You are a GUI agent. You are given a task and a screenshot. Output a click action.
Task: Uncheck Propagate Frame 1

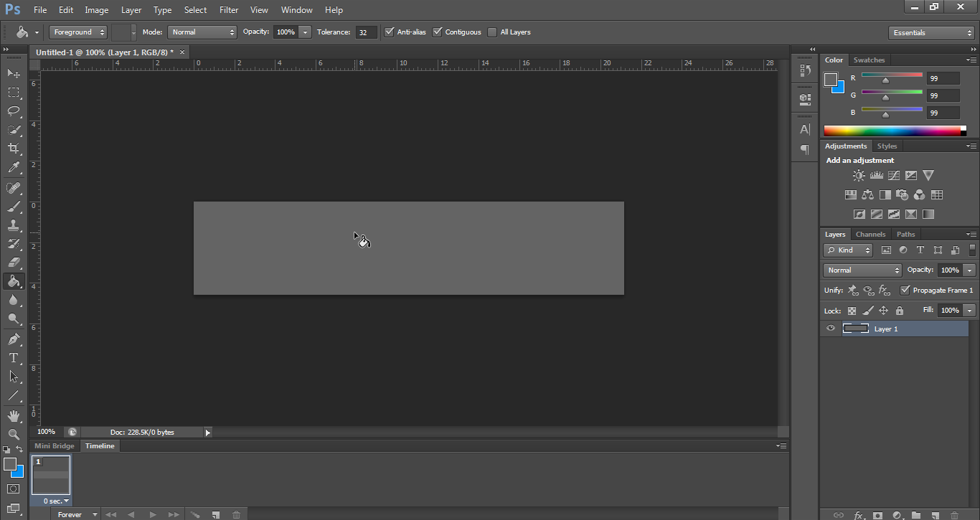(905, 290)
